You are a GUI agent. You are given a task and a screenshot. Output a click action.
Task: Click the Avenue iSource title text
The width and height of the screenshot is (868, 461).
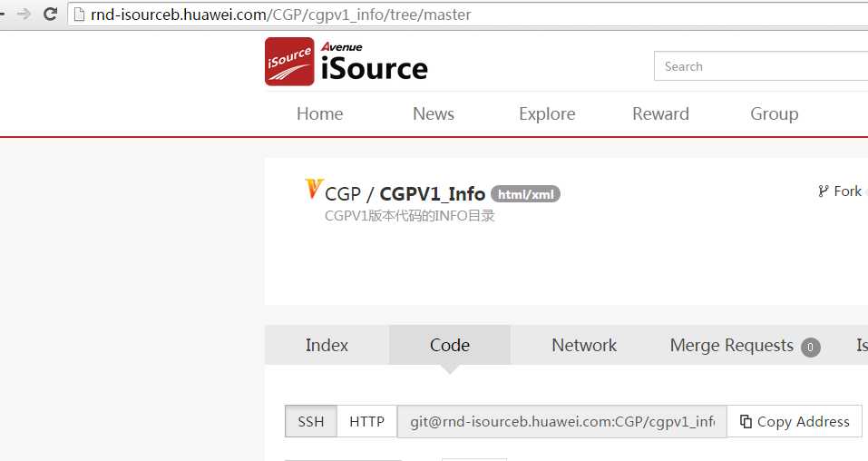(375, 62)
